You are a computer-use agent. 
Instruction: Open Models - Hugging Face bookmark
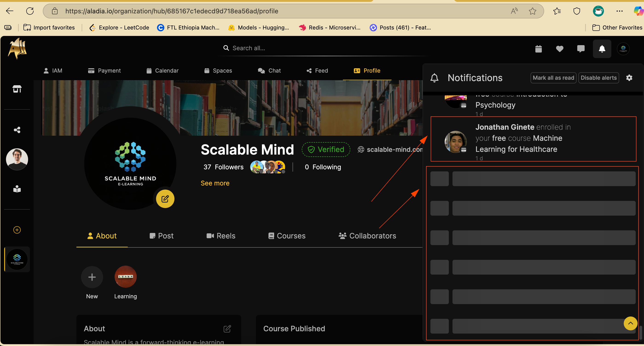point(259,27)
